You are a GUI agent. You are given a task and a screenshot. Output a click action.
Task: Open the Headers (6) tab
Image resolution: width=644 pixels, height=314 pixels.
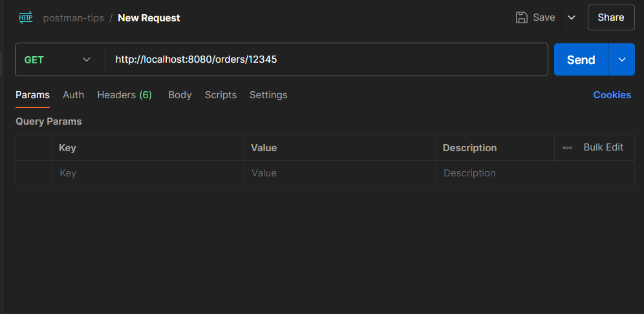(124, 95)
